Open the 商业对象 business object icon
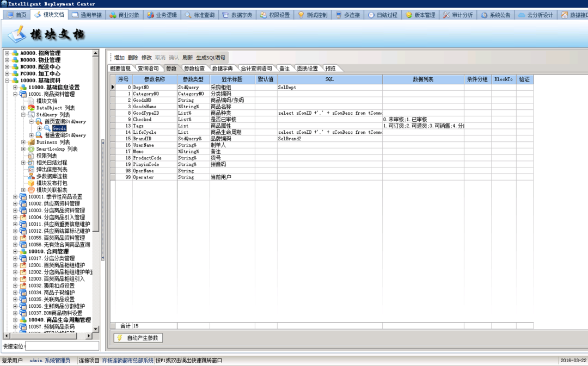 click(x=113, y=15)
